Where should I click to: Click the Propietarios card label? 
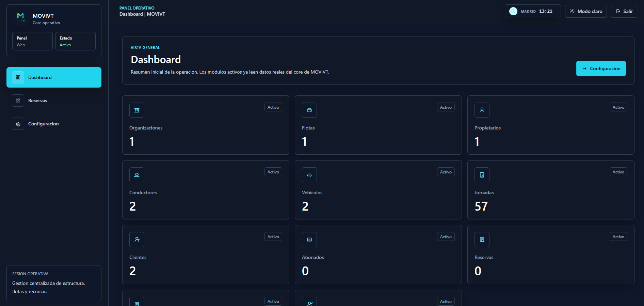487,128
